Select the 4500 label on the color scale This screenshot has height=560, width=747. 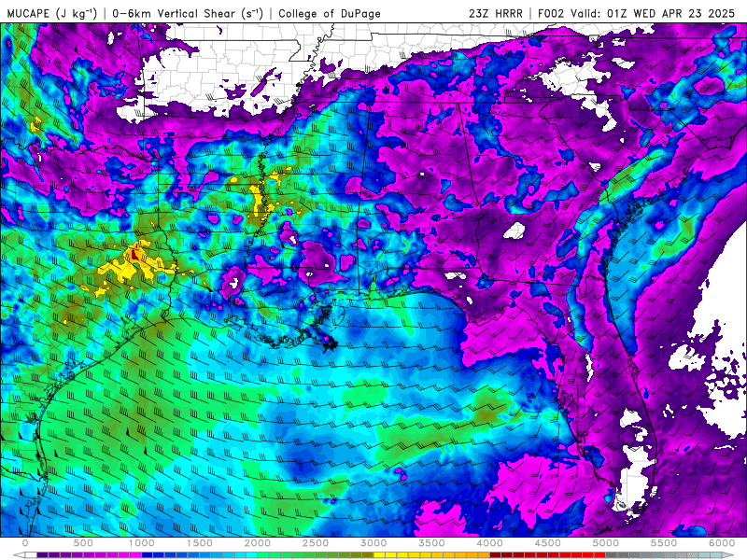548,543
